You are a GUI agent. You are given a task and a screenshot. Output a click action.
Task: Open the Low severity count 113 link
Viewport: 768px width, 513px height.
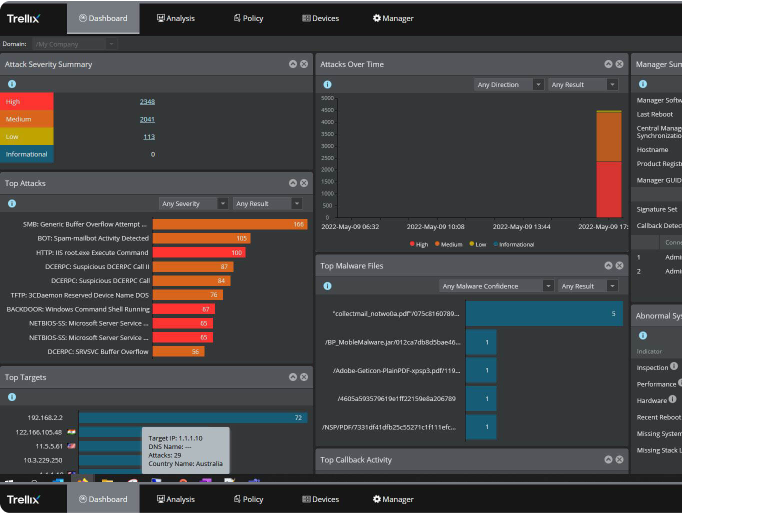(149, 137)
